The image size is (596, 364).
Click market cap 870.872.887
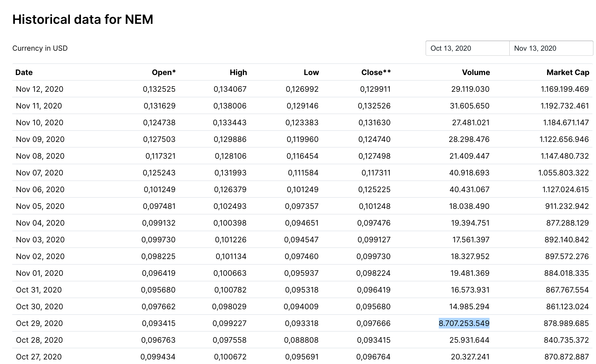click(567, 357)
